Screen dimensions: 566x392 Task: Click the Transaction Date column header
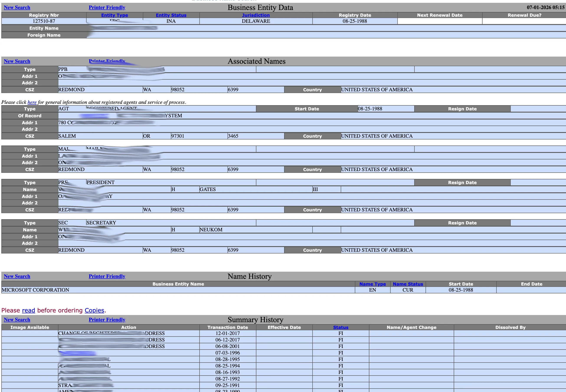228,327
